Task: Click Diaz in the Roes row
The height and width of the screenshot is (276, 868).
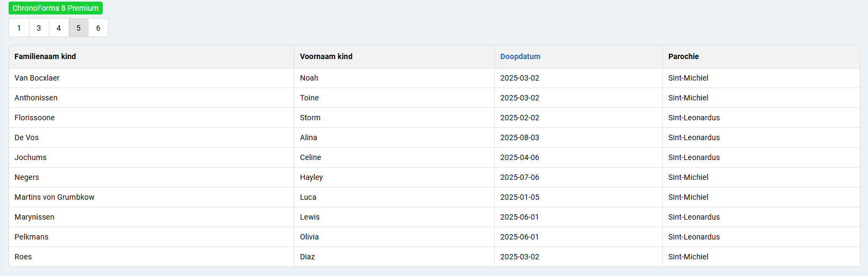Action: (307, 257)
